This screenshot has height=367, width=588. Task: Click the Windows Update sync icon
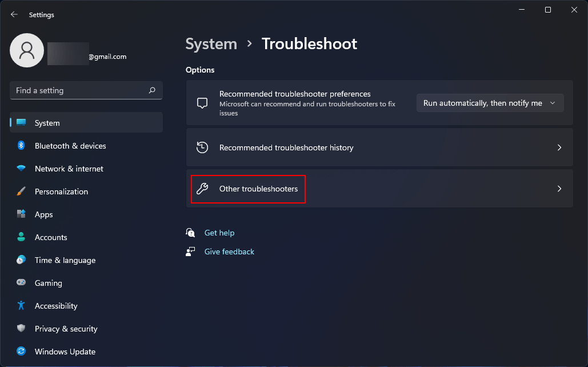point(21,352)
